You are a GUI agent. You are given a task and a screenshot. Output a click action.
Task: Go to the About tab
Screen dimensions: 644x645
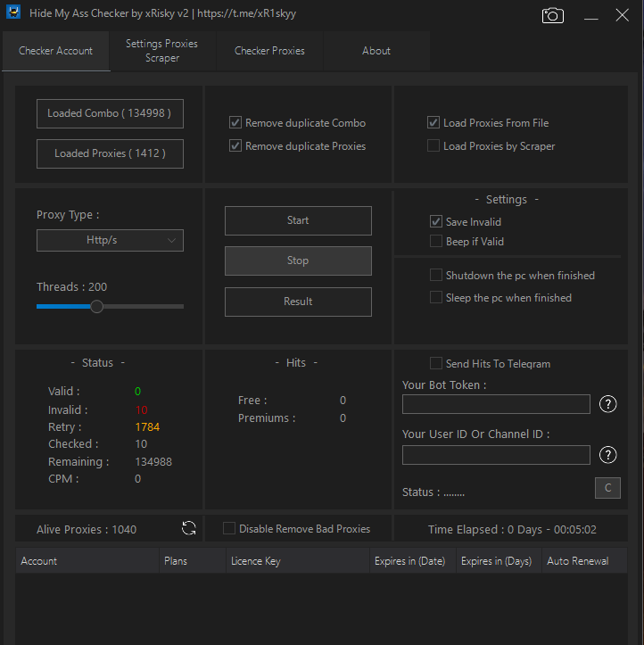click(376, 51)
